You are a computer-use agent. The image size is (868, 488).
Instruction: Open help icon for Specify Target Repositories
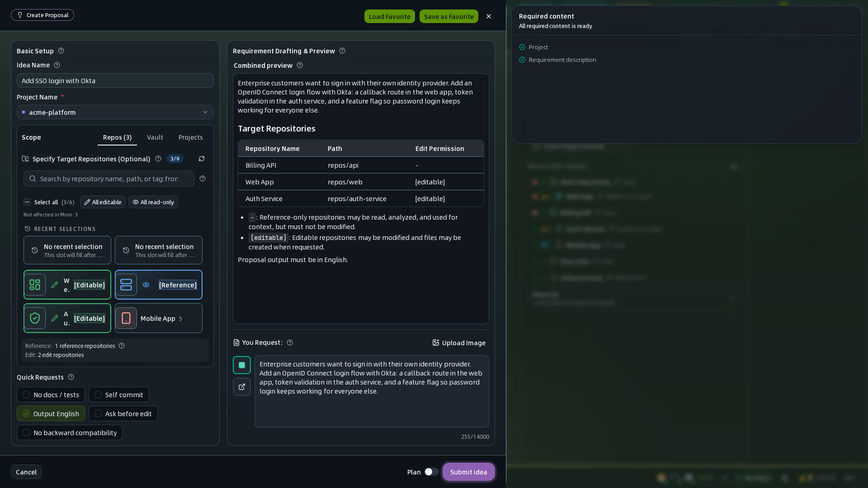click(158, 159)
